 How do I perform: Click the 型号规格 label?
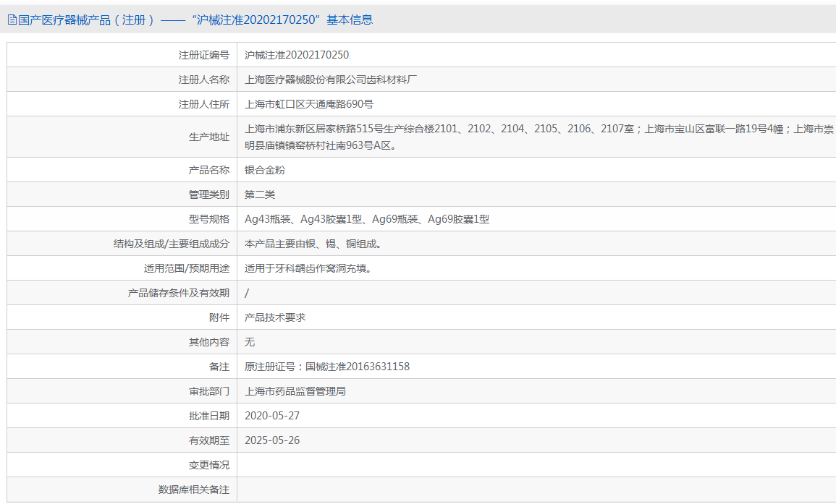pyautogui.click(x=209, y=219)
